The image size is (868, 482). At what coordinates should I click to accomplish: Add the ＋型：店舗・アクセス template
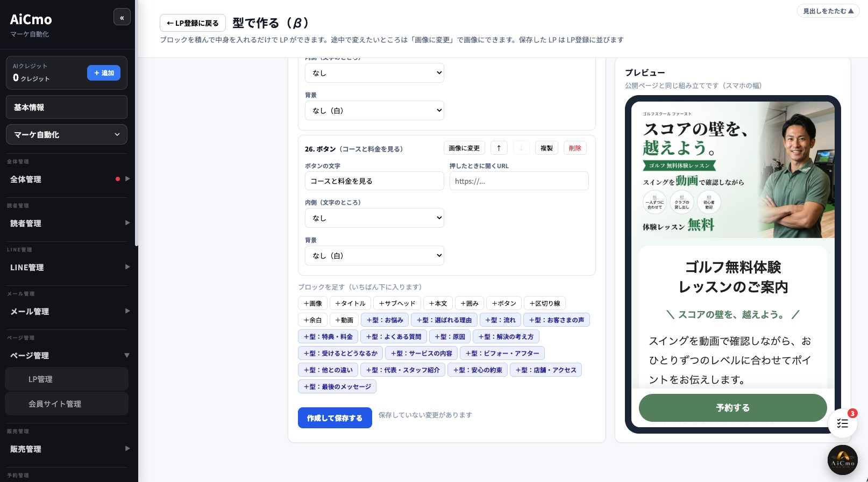(546, 370)
